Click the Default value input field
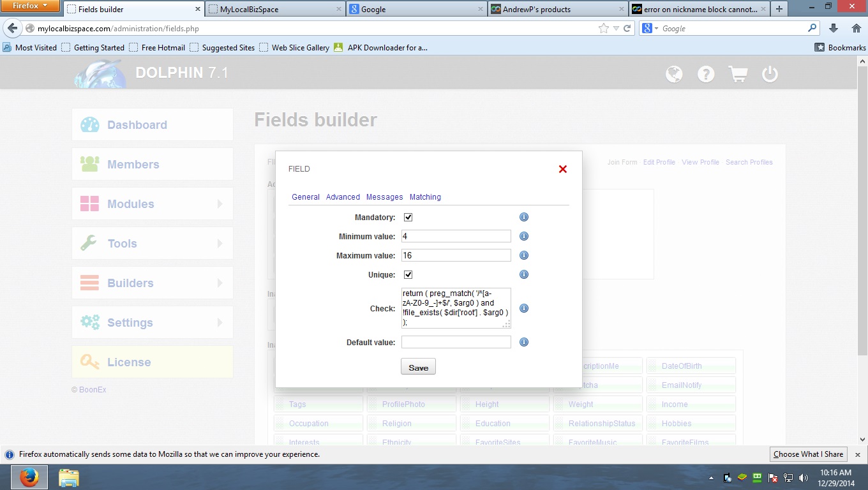Screen dimensions: 868x490 [x=456, y=342]
